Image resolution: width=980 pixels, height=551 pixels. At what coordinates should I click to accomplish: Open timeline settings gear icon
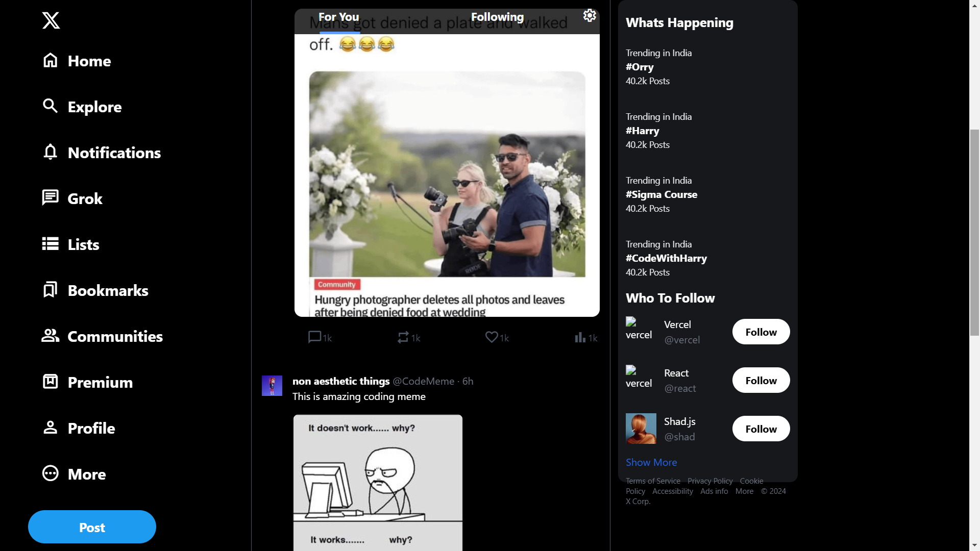(x=590, y=16)
